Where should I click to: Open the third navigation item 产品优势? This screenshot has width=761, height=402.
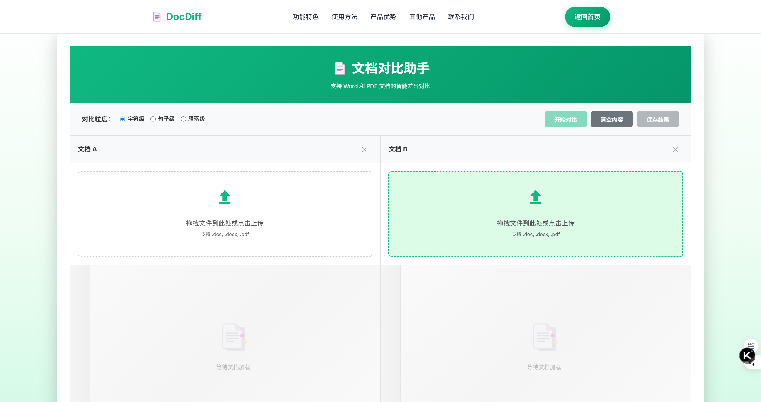[x=383, y=17]
